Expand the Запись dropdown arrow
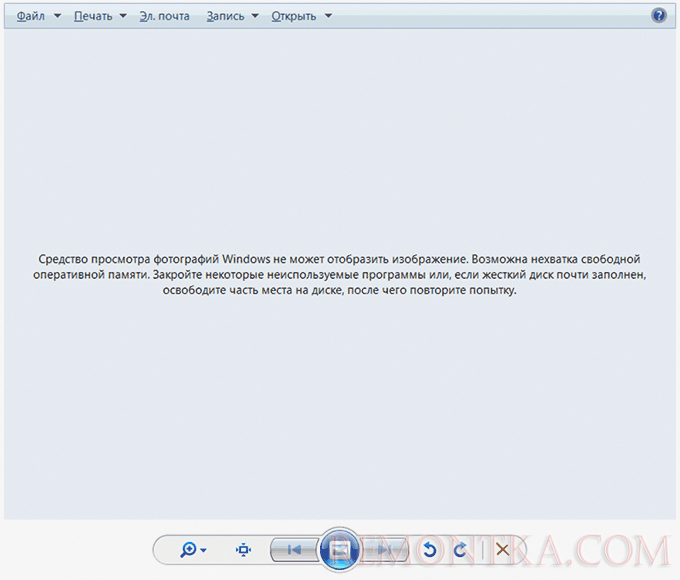Viewport: 680px width, 580px height. (x=255, y=16)
